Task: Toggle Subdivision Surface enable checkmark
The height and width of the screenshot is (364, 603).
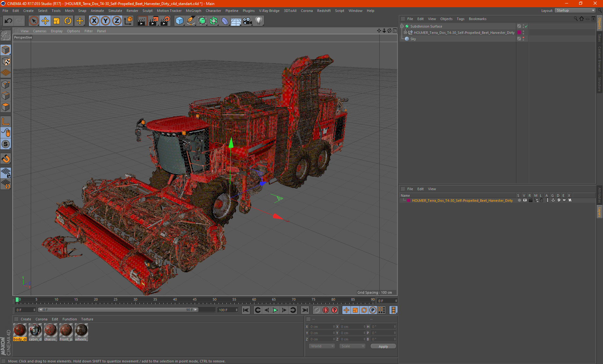Action: pyautogui.click(x=526, y=26)
